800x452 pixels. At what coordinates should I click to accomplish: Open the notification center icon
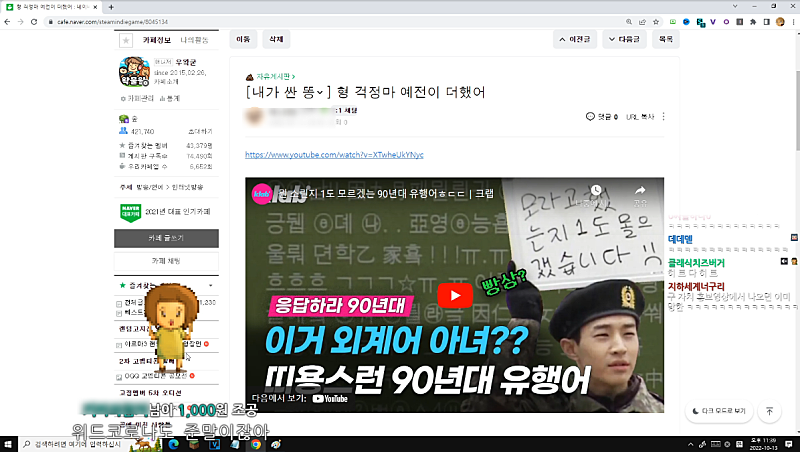coord(789,444)
